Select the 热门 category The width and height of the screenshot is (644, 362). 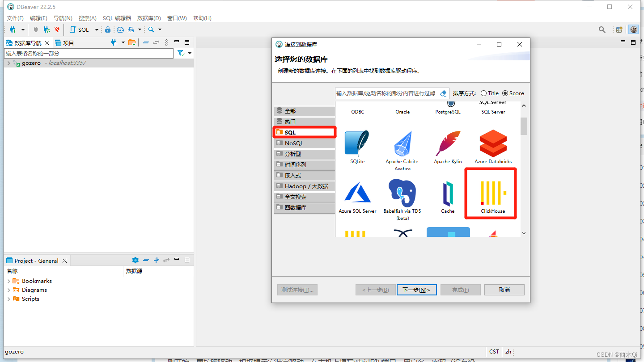tap(305, 122)
